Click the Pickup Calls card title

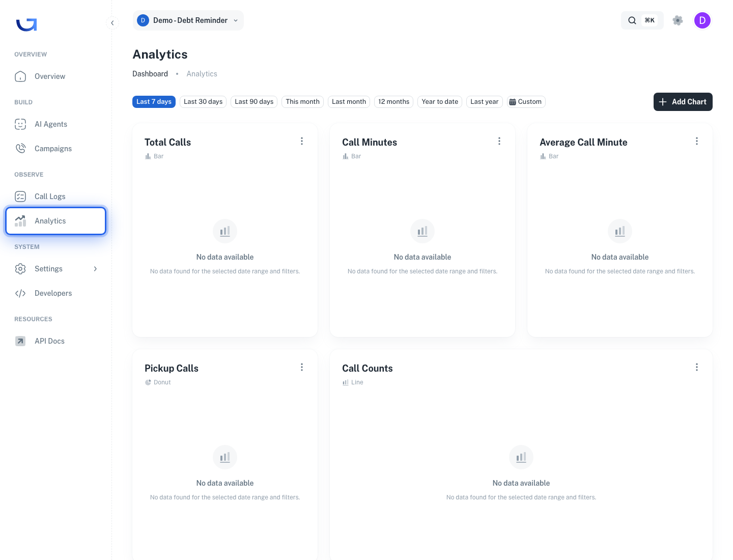tap(172, 369)
